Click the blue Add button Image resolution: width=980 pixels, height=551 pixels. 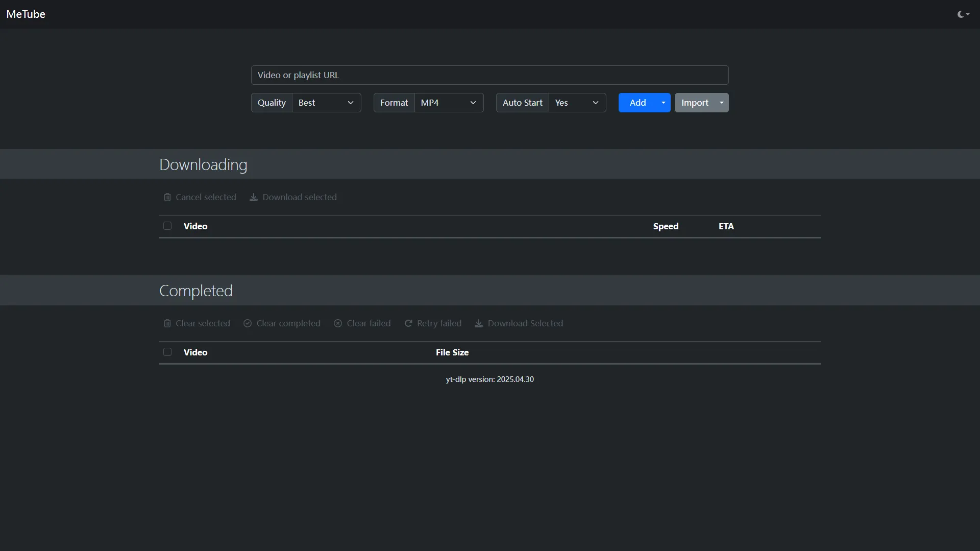[638, 103]
